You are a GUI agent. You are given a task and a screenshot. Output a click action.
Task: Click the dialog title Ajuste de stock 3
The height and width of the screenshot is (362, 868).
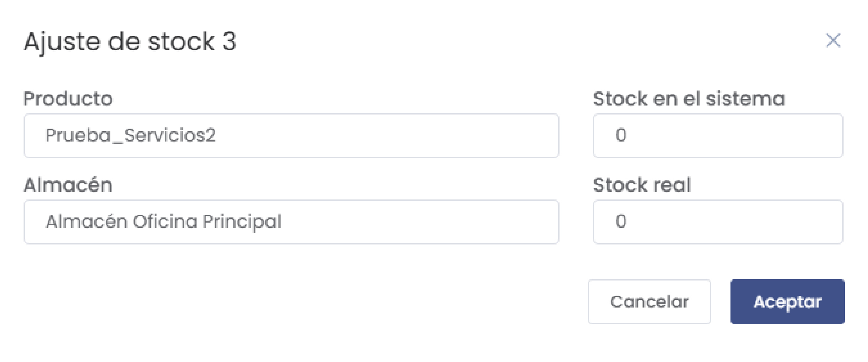(x=130, y=42)
